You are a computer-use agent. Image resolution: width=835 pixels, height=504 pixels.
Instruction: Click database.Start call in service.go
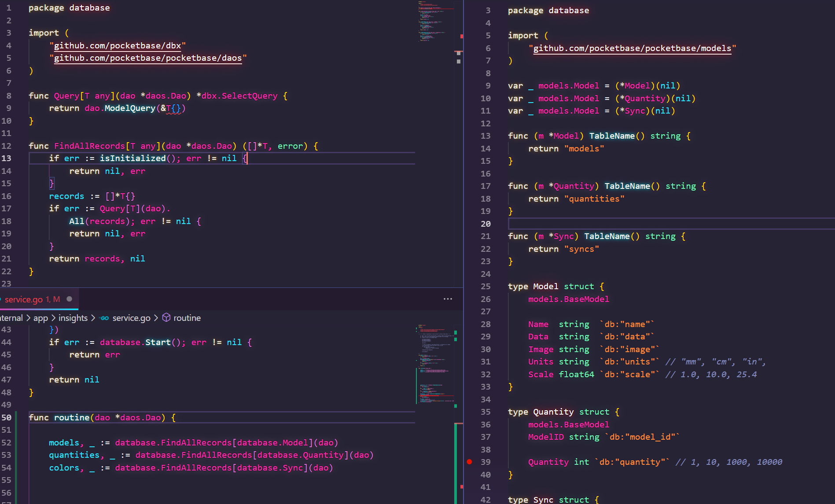pyautogui.click(x=140, y=342)
